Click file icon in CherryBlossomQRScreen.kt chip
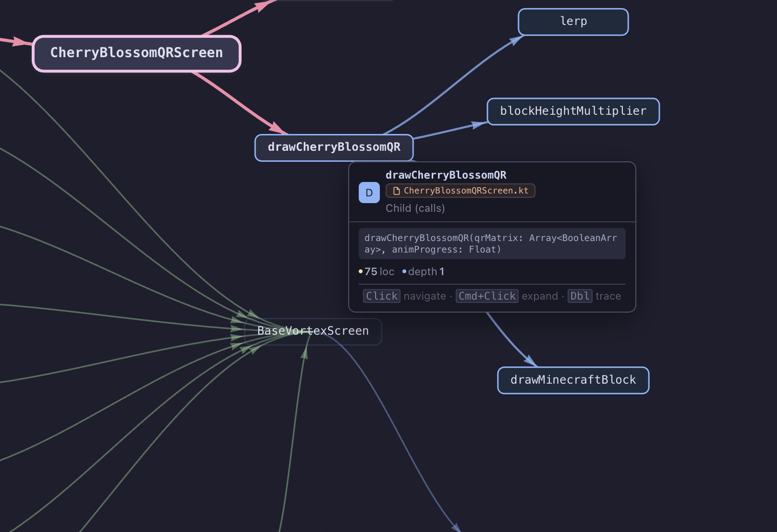Image resolution: width=777 pixels, height=532 pixels. (397, 191)
